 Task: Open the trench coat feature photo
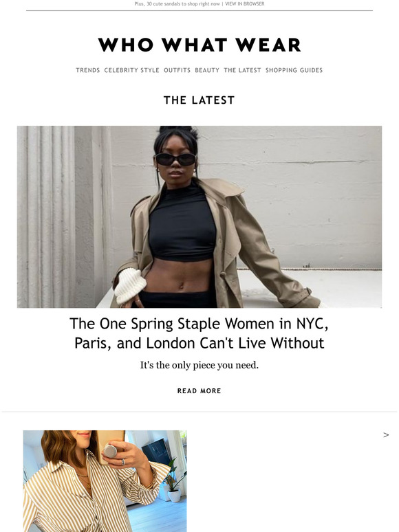coord(199,217)
